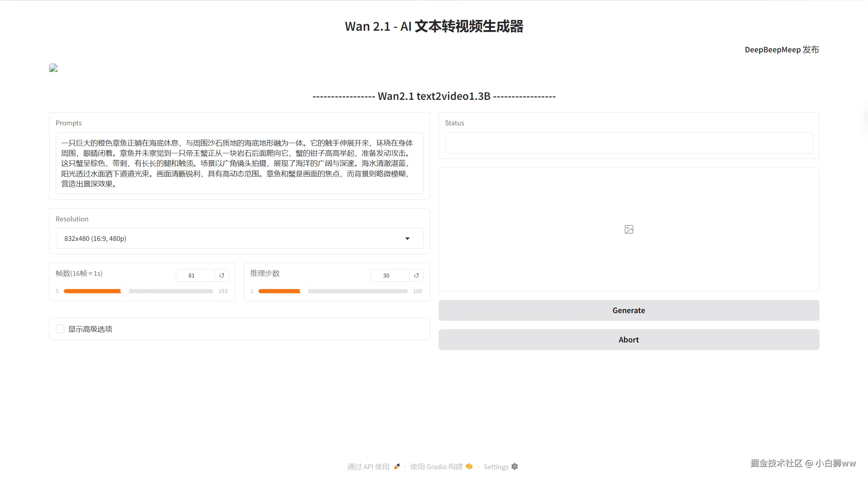
Task: Open the 832x480 (16:9, 480p) combo box
Action: 230,238
